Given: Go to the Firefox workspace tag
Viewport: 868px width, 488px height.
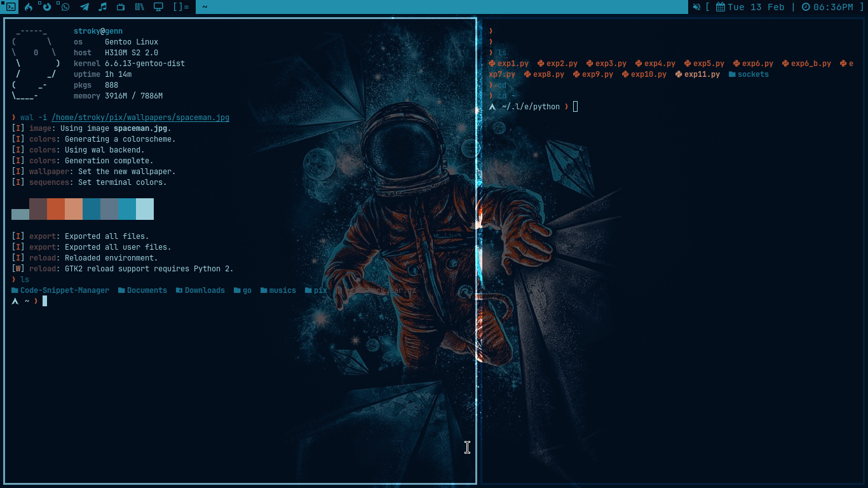Looking at the screenshot, I should click(47, 7).
